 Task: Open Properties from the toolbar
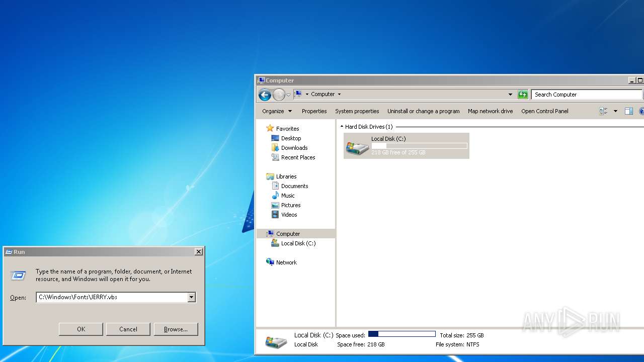coord(314,111)
